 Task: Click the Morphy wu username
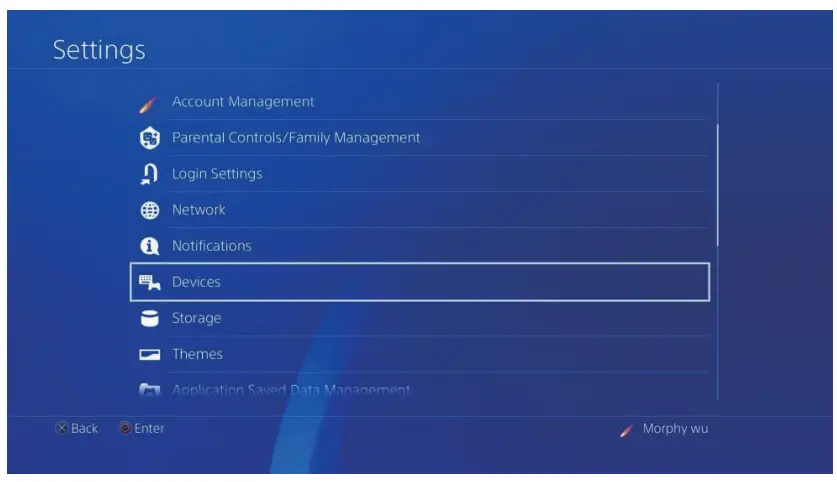coord(675,429)
